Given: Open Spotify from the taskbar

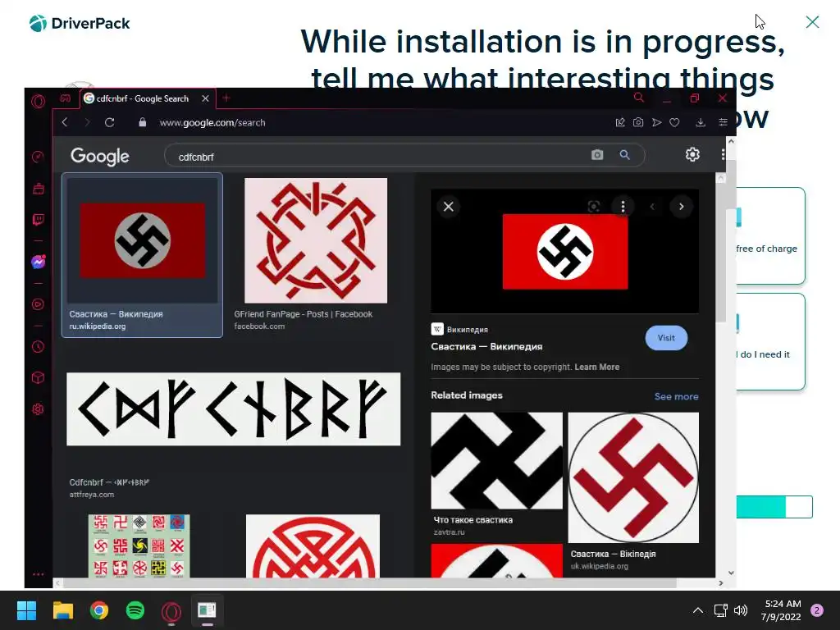Looking at the screenshot, I should [135, 610].
